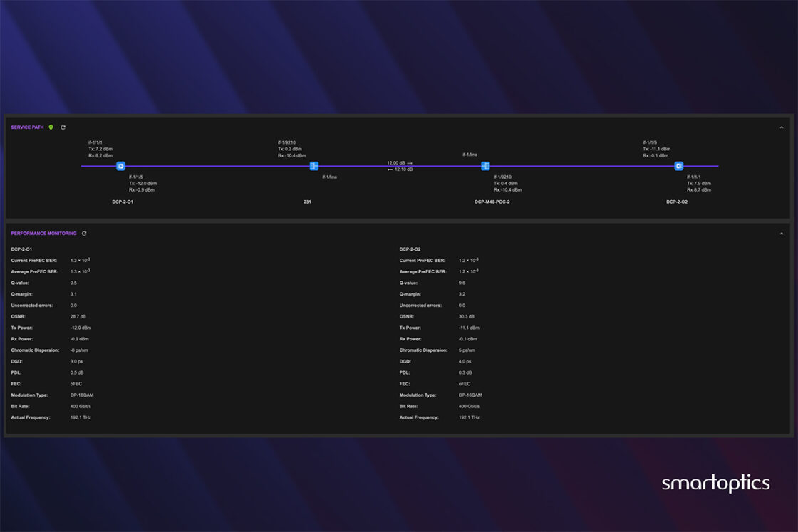Select the DCP-M40-POC-2 node icon
Image resolution: width=798 pixels, height=532 pixels.
[485, 166]
